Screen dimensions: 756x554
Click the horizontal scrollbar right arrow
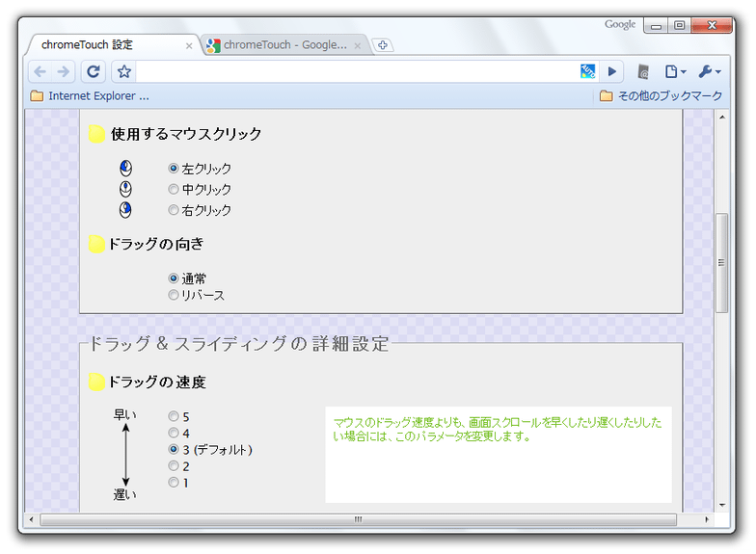coord(707,519)
